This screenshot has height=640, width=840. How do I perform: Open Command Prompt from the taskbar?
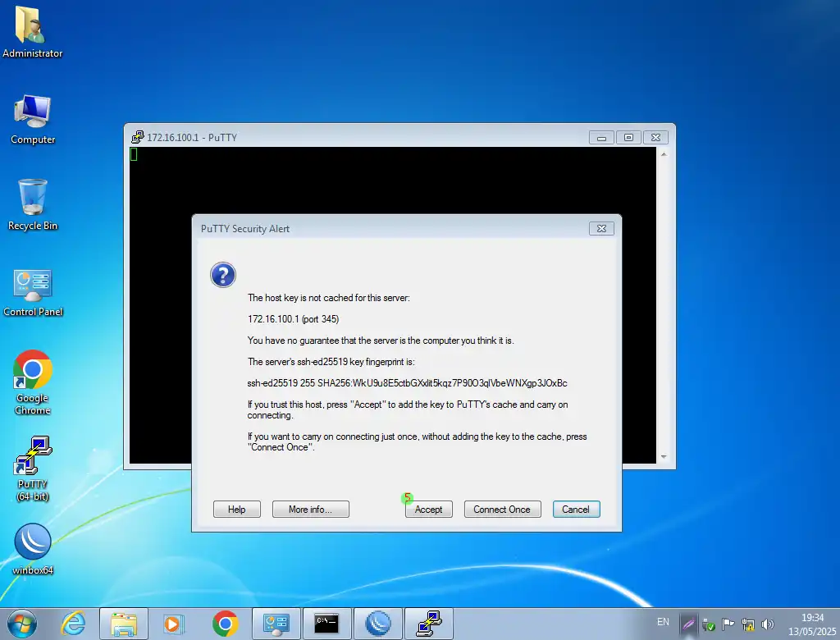click(x=326, y=624)
